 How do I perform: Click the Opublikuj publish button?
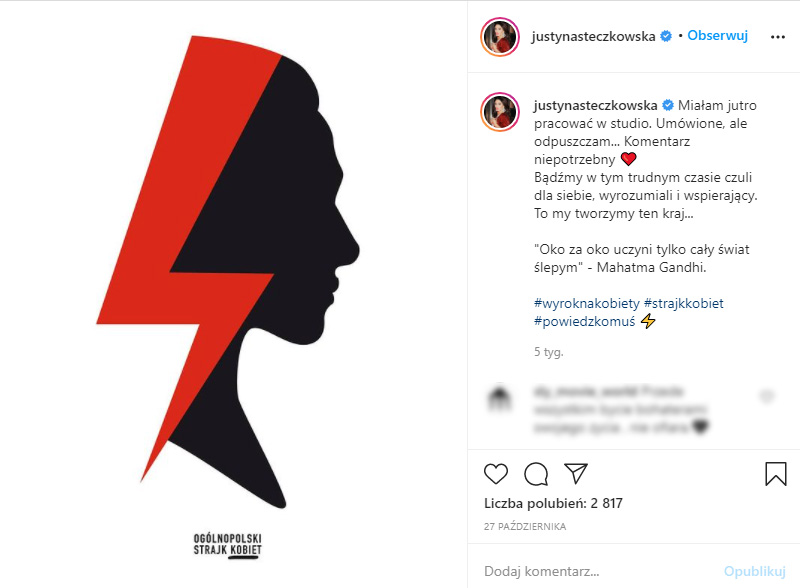pos(755,571)
